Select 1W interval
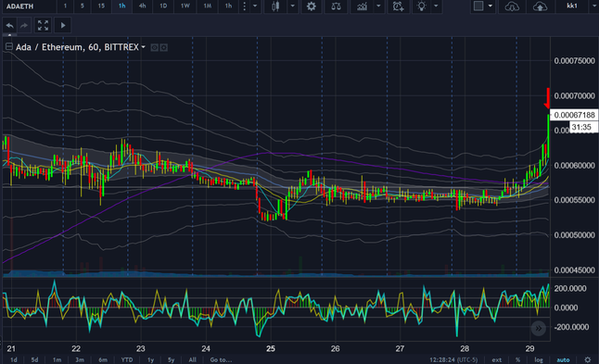The height and width of the screenshot is (364, 599). 185,6
